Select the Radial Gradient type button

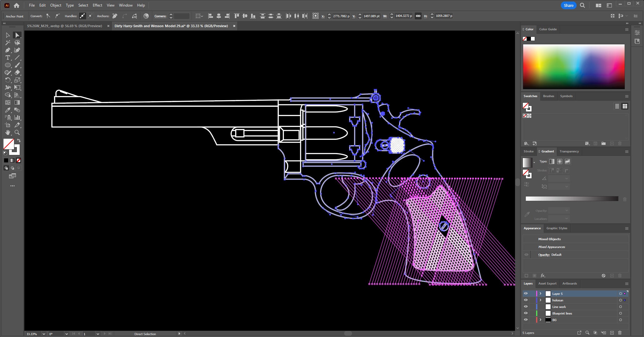(560, 161)
